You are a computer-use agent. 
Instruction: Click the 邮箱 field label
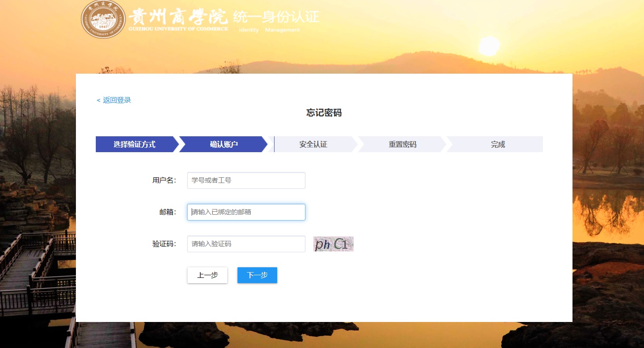pyautogui.click(x=167, y=212)
